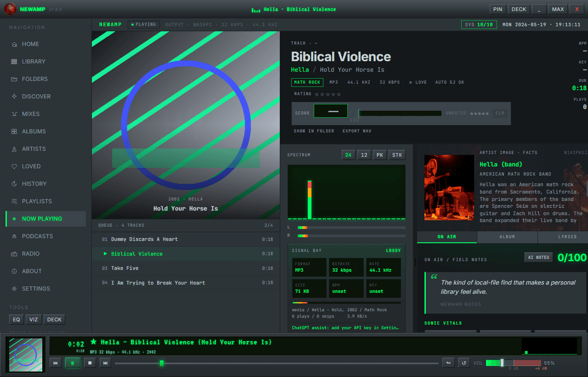Seek using the playback progress slider
This screenshot has height=377, width=588.
click(277, 363)
